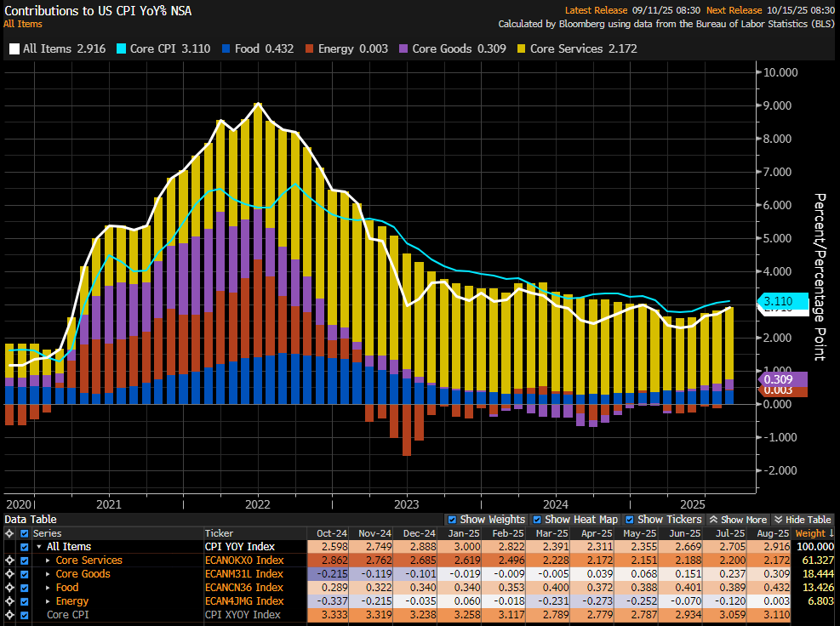The width and height of the screenshot is (840, 626).
Task: Click the Food blue legend swatch
Action: pyautogui.click(x=226, y=48)
